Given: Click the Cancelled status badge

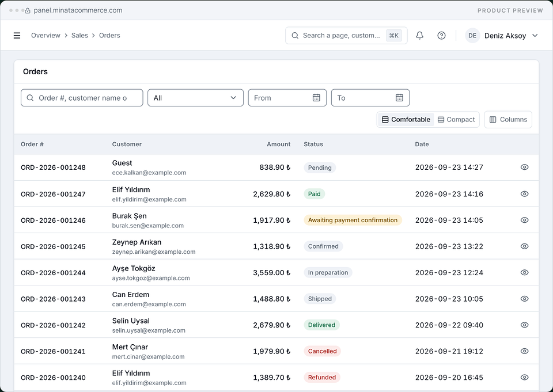Looking at the screenshot, I should click(323, 351).
